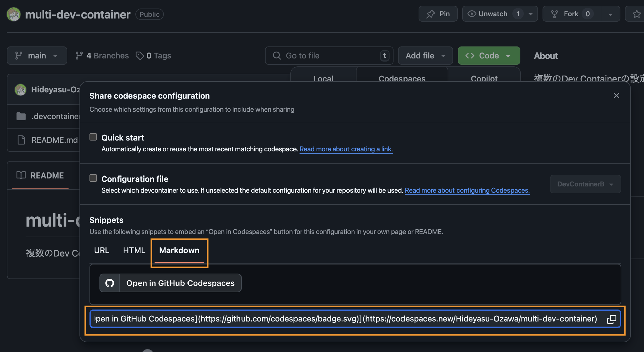
Task: Click the Watch count 1 badge
Action: pyautogui.click(x=518, y=14)
